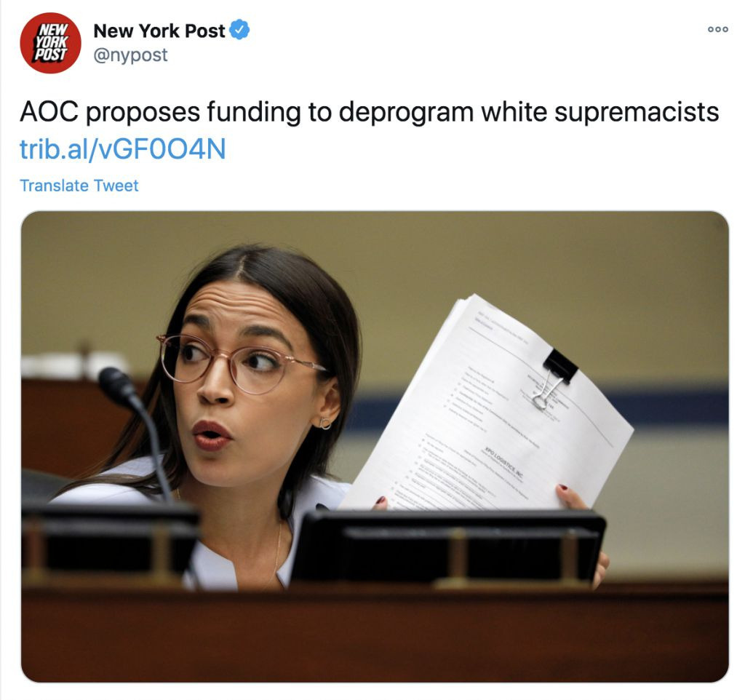Open the attached tweet photo
The width and height of the screenshot is (745, 700).
pos(375,447)
